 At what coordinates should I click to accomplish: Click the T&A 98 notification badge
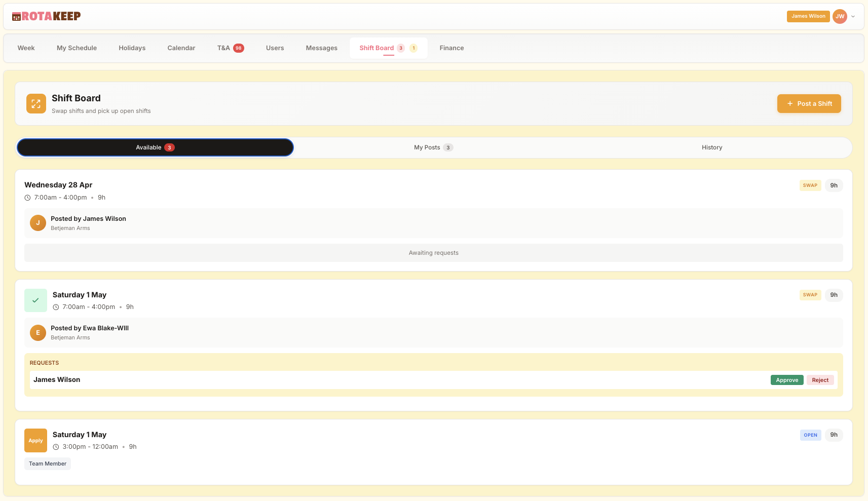239,48
